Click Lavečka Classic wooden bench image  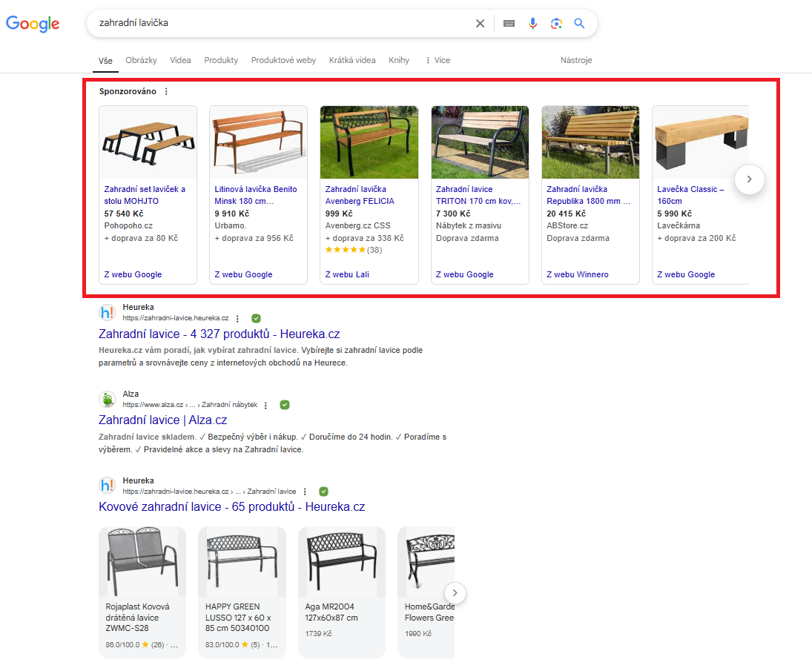[701, 142]
